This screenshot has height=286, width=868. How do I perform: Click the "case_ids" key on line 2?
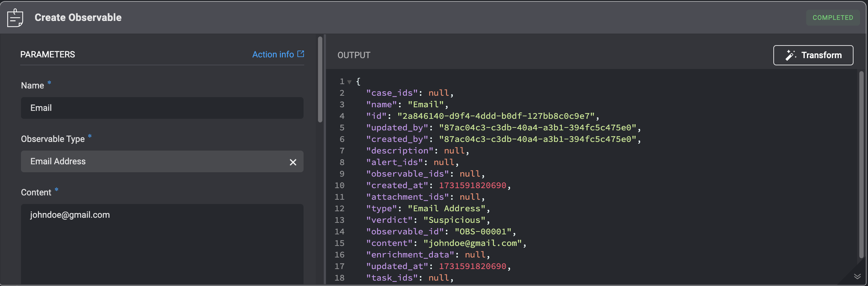pos(392,93)
